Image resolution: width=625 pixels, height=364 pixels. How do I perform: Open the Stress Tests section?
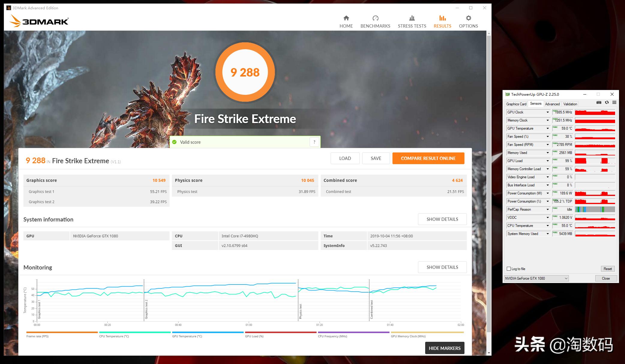412,20
